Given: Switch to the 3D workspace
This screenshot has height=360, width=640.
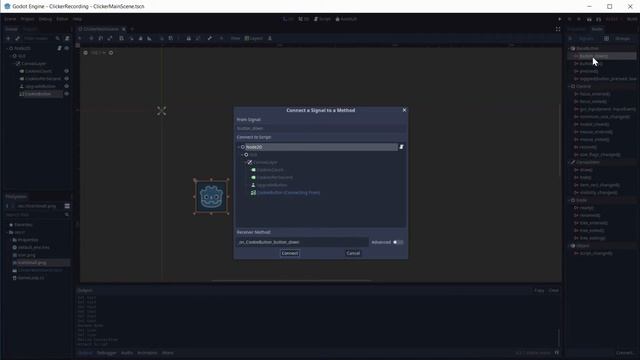Looking at the screenshot, I should tap(304, 19).
